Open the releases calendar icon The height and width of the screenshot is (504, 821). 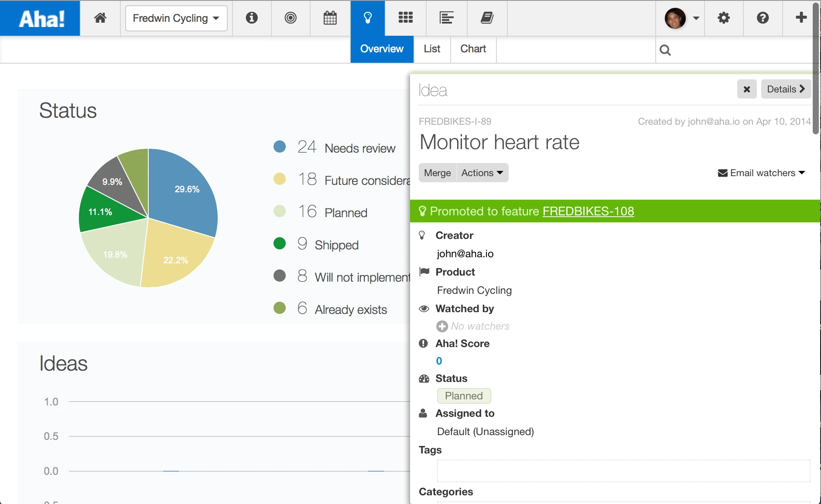coord(330,18)
